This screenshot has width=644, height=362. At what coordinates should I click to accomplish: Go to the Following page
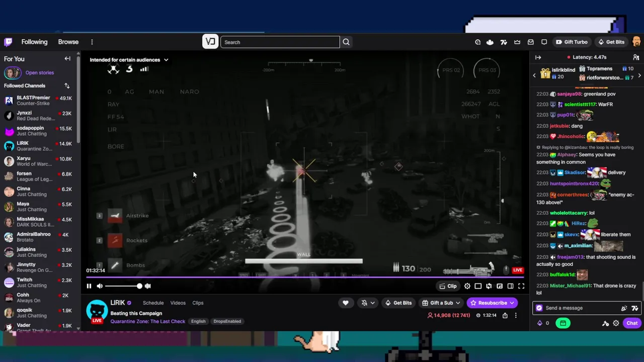click(x=34, y=42)
